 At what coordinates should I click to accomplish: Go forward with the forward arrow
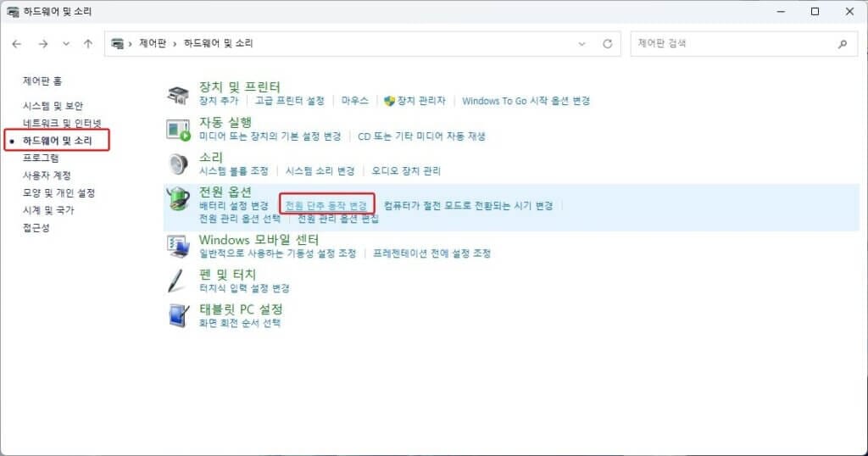[42, 44]
